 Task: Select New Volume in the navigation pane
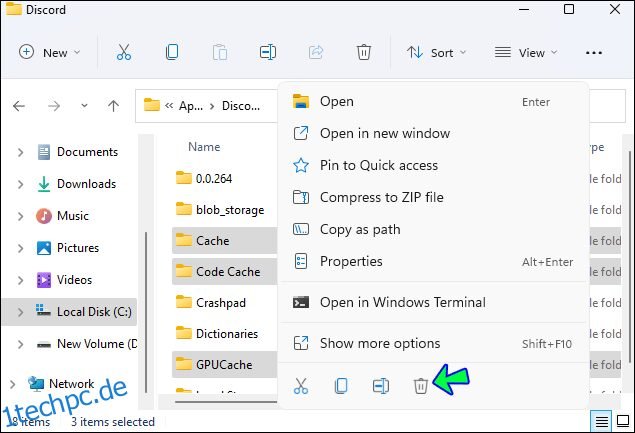97,344
